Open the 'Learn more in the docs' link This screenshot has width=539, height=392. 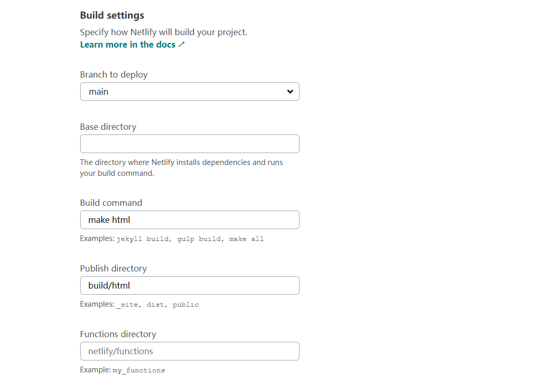pos(127,44)
